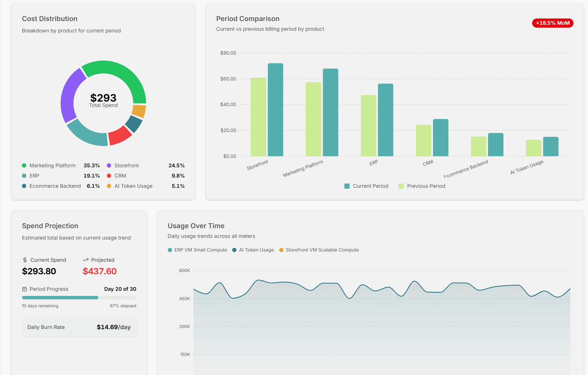This screenshot has width=588, height=375.
Task: Click the ERP teal legend dot in Cost Distribution
Action: 24,176
